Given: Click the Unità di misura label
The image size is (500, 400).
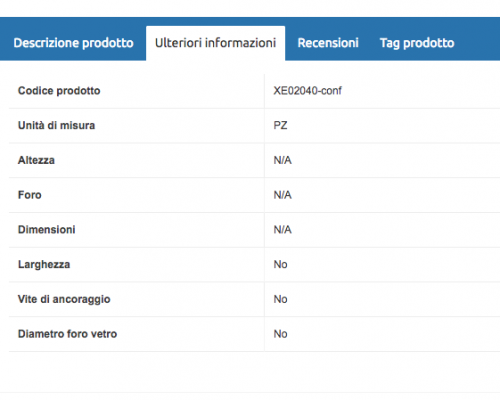Looking at the screenshot, I should click(x=56, y=125).
